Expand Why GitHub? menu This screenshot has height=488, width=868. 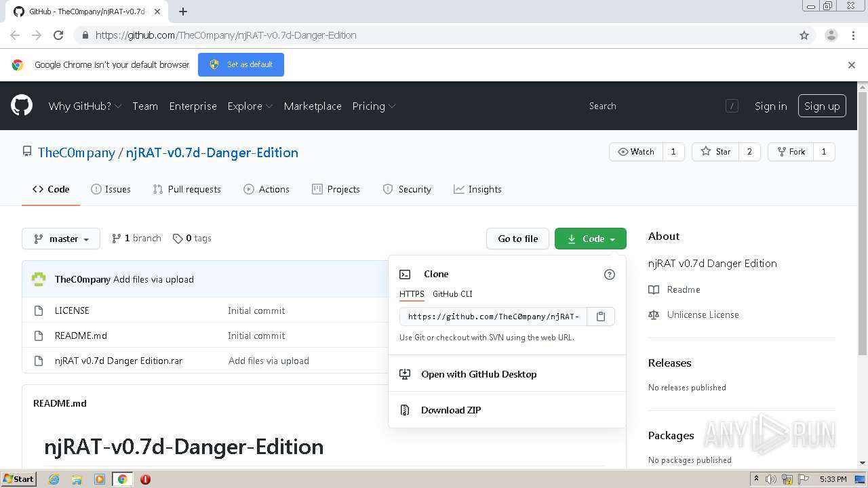(x=85, y=106)
